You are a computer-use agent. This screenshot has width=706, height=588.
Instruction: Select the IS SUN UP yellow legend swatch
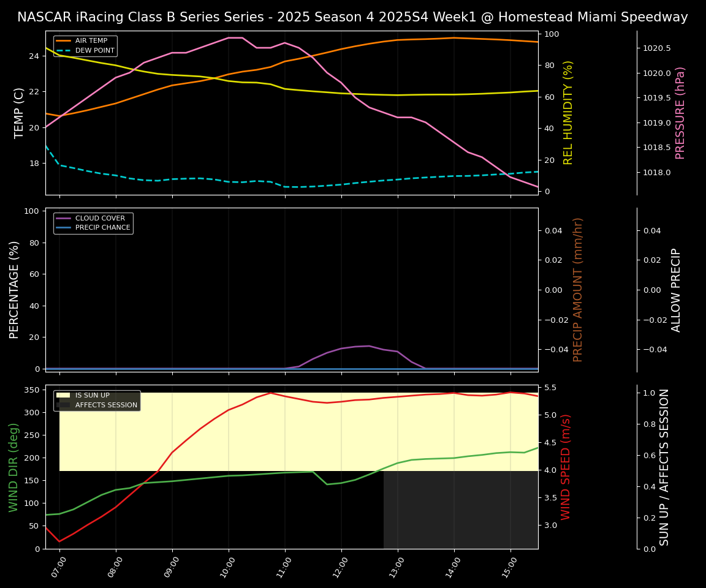62,395
